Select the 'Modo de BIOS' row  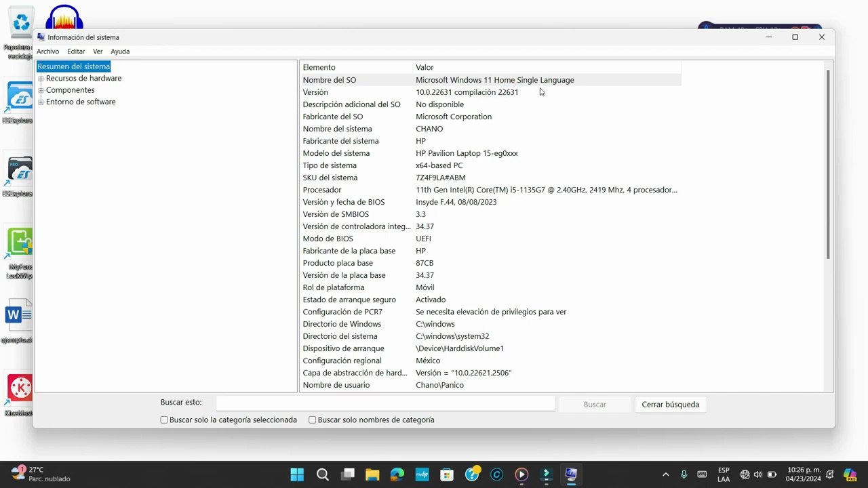point(491,239)
